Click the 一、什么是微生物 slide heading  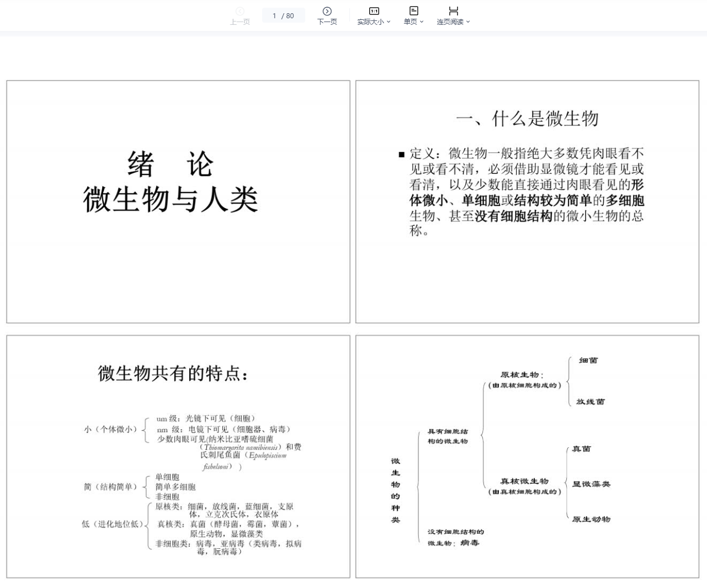click(x=527, y=119)
